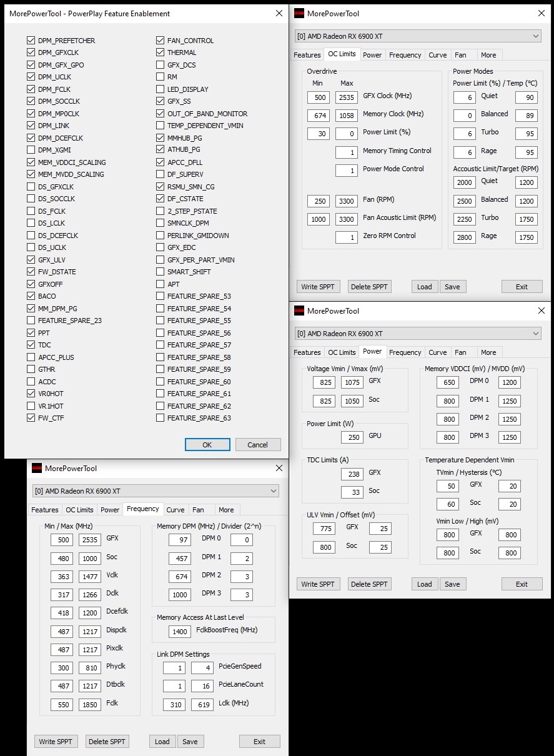The width and height of the screenshot is (554, 756).
Task: Edit Rage temperature field 95
Action: [527, 152]
